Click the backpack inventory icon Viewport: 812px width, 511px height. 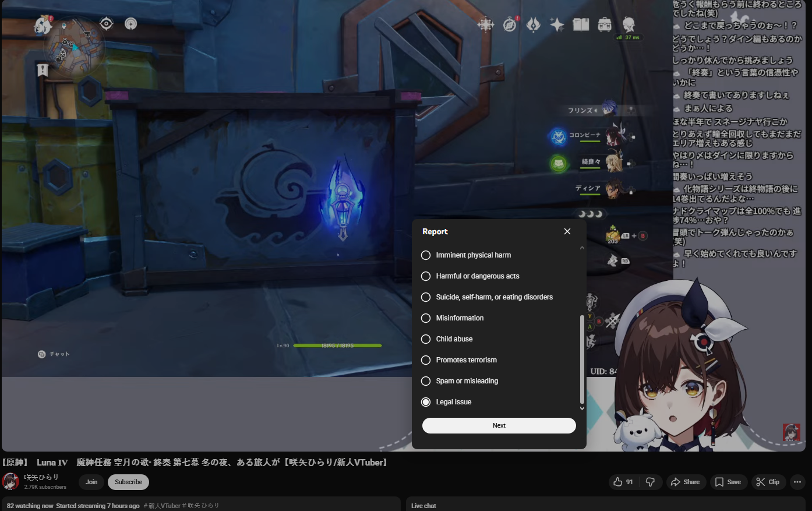coord(605,24)
